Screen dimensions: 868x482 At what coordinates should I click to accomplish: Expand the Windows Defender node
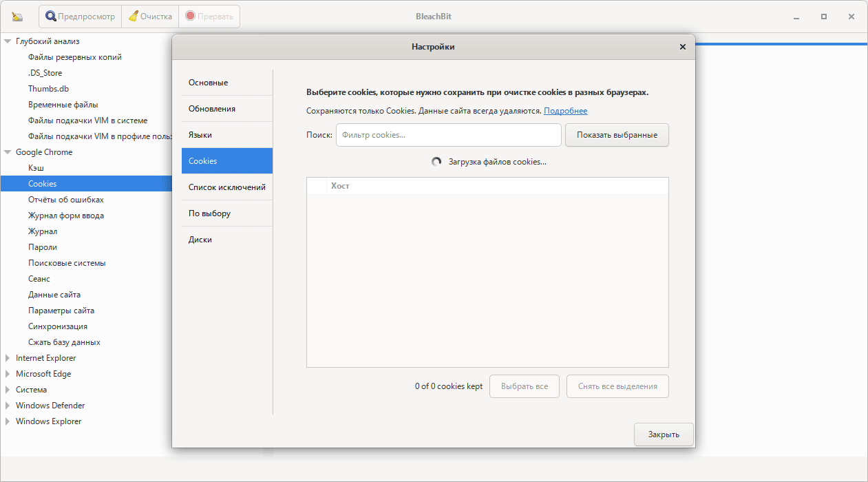7,405
